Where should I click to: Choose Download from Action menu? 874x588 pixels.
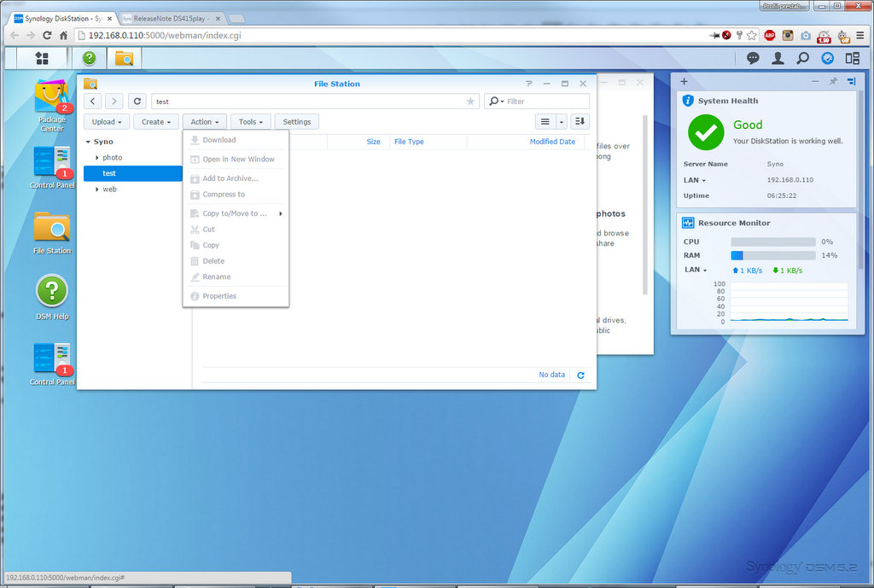coord(236,140)
